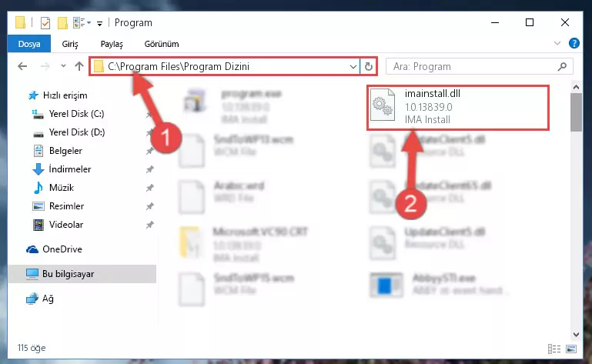
Task: Switch to the Görünüm tab
Action: coord(162,44)
